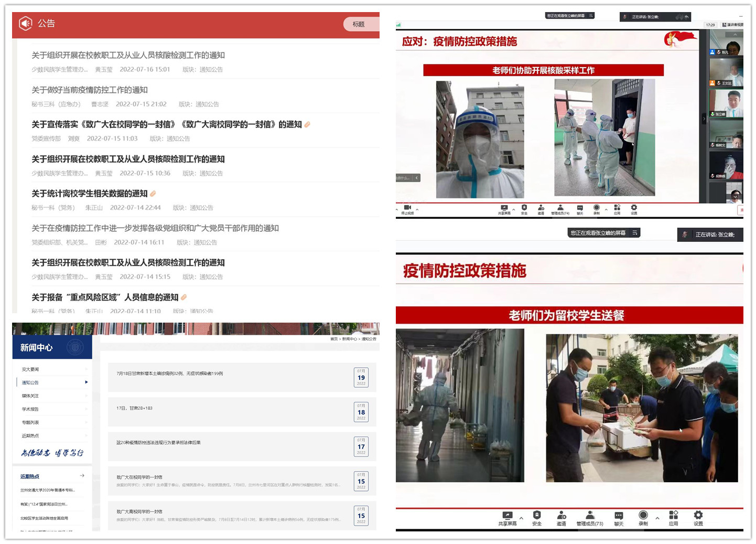The width and height of the screenshot is (756, 544).
Task: Click 邀请 icon in lower meeting toolbar
Action: [x=561, y=515]
